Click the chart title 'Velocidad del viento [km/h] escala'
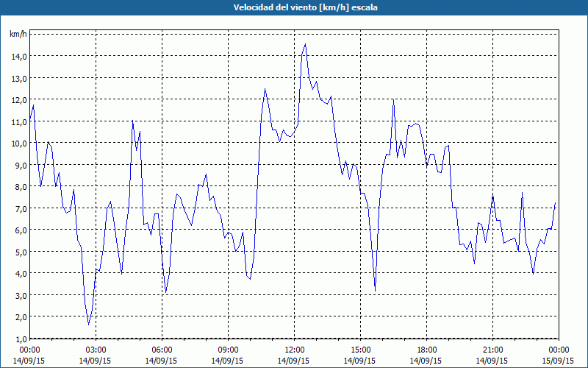Viewport: 588px width, 368px height. click(305, 7)
